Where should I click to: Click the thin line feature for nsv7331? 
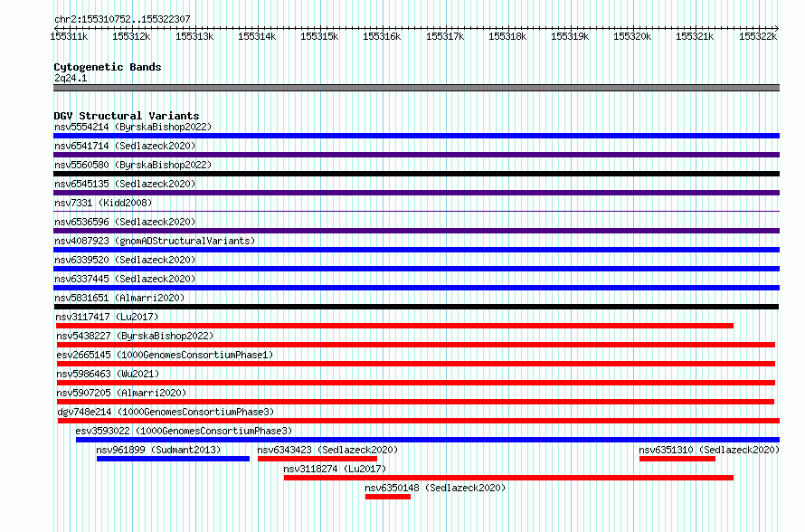pyautogui.click(x=416, y=211)
